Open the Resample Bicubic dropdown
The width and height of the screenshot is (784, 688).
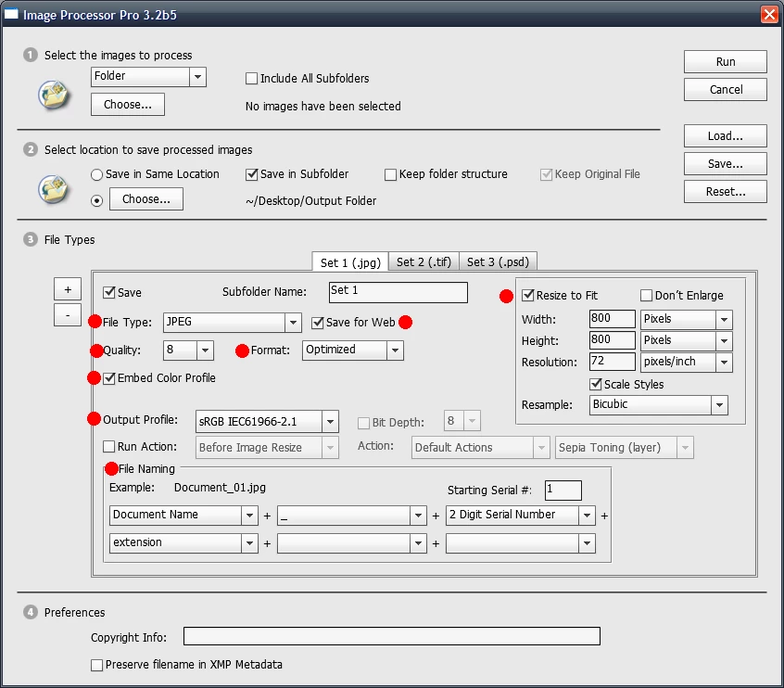[659, 405]
